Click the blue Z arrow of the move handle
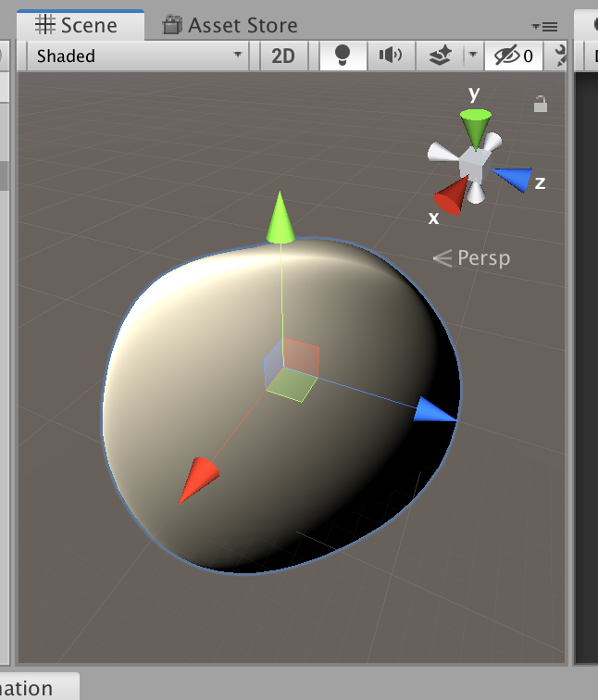The height and width of the screenshot is (700, 598). pyautogui.click(x=433, y=411)
